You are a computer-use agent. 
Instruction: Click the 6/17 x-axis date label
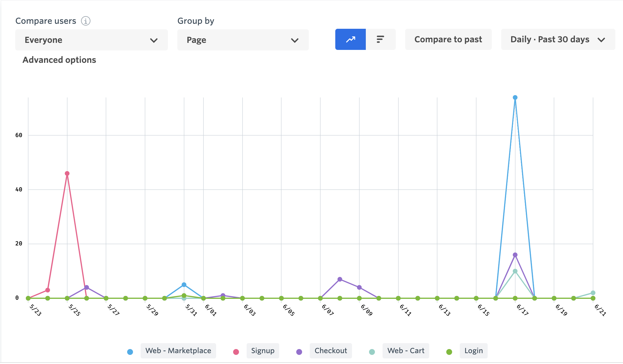click(x=522, y=310)
